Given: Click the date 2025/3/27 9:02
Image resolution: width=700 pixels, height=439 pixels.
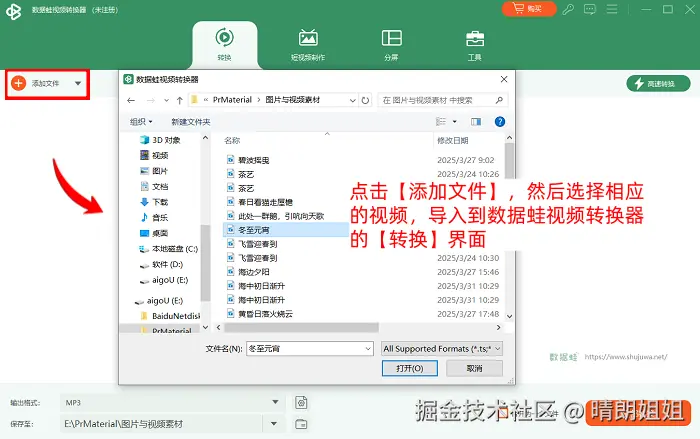Looking at the screenshot, I should (466, 160).
